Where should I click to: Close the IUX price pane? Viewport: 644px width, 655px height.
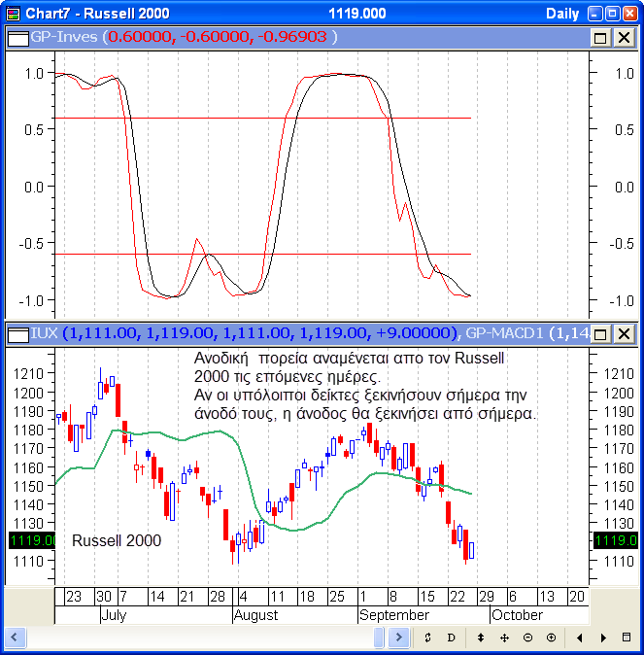coord(623,335)
